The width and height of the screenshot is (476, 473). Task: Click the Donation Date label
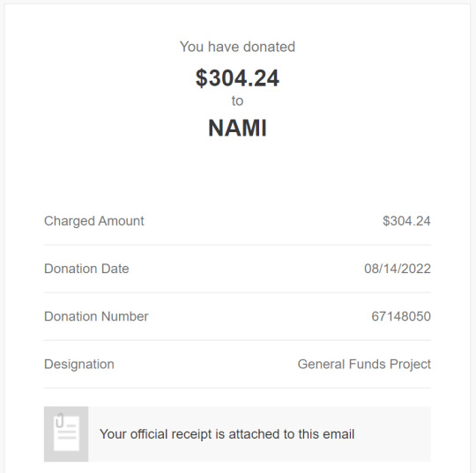86,269
